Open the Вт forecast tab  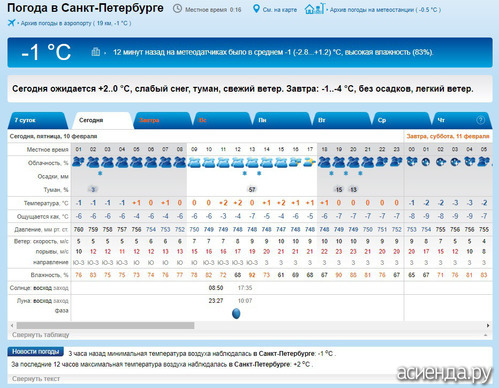342,120
